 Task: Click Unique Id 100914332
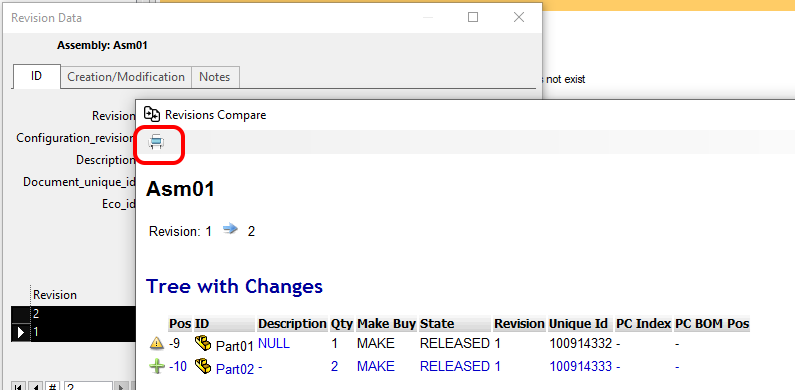tap(581, 343)
